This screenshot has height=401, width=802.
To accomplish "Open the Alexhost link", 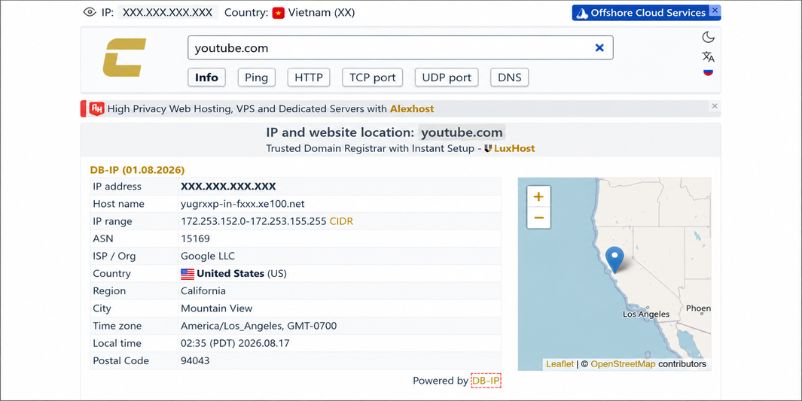I will coord(412,108).
